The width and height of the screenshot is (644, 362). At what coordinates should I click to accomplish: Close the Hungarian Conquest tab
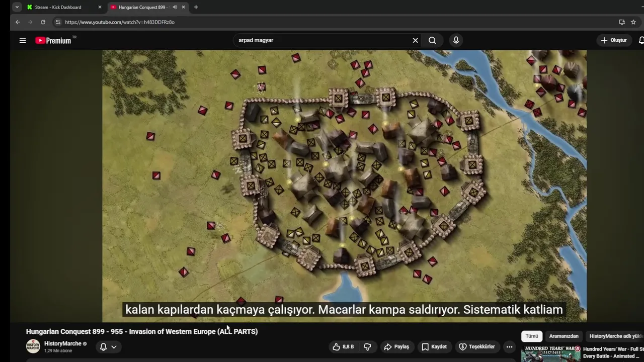pyautogui.click(x=183, y=7)
